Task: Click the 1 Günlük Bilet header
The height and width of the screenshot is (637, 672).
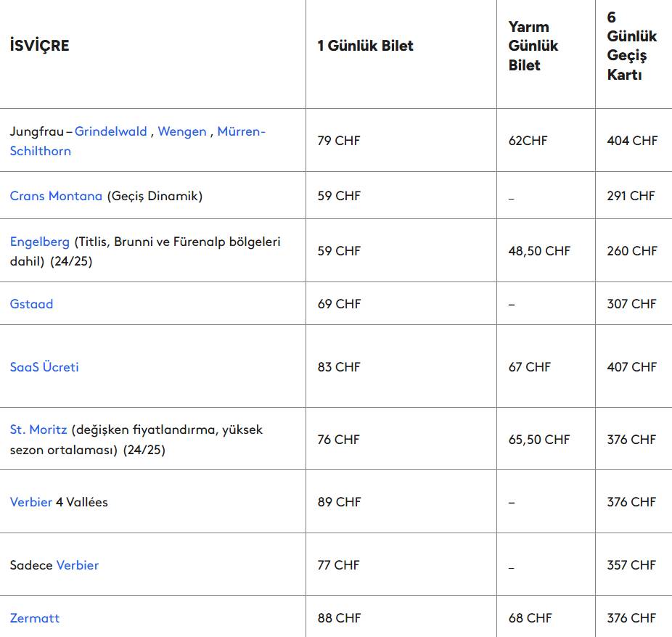Action: point(365,46)
